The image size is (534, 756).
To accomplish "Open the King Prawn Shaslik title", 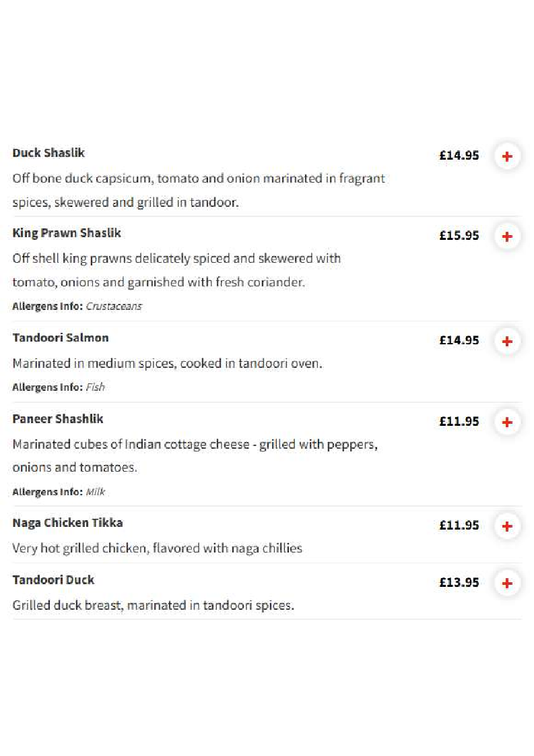I will (x=67, y=233).
